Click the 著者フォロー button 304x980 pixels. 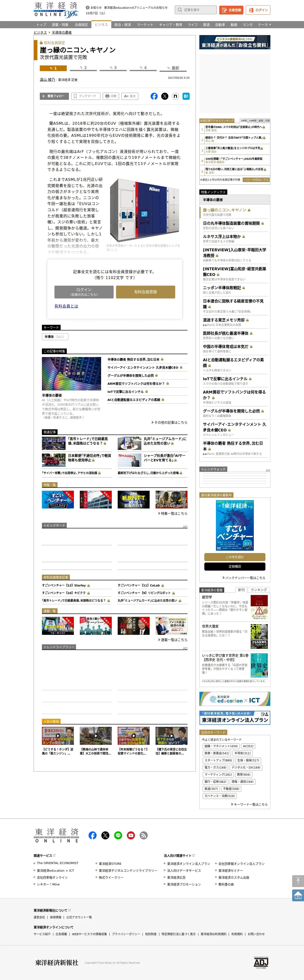pos(54,96)
